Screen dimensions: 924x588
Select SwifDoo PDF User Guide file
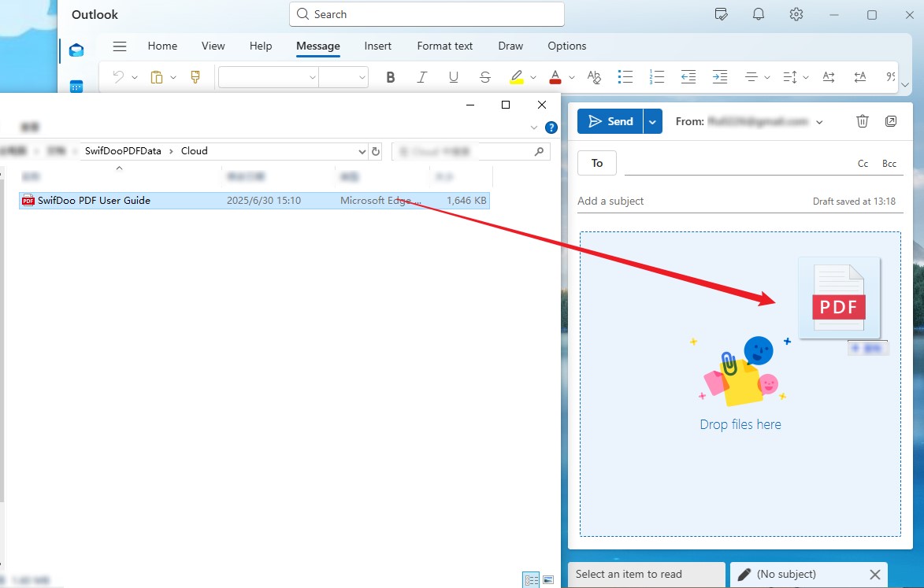tap(254, 201)
